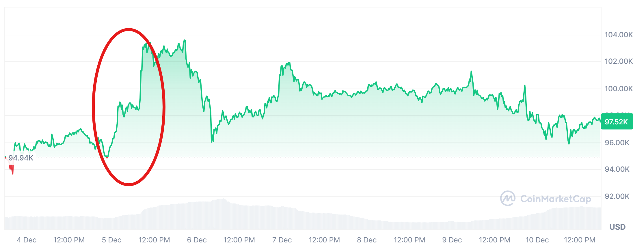Click the 94.00K price axis label
Image resolution: width=644 pixels, height=243 pixels.
pos(617,169)
